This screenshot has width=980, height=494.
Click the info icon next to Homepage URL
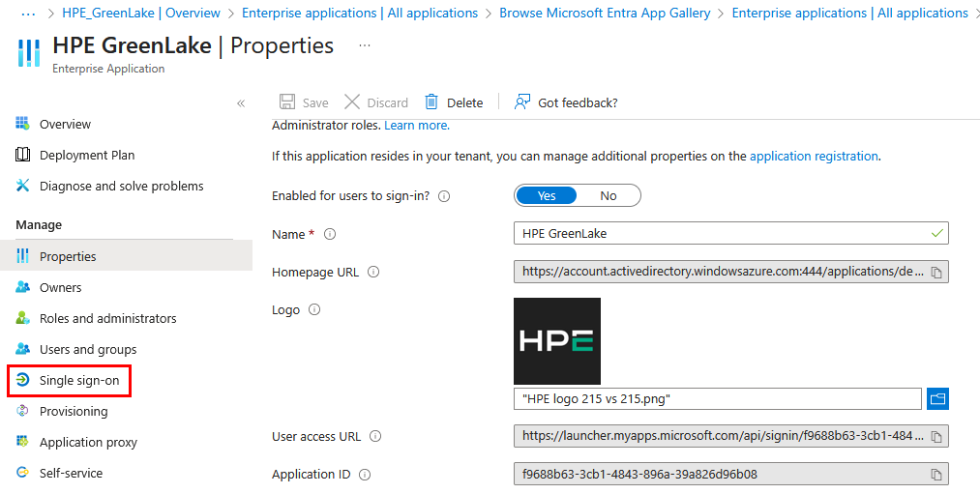click(373, 273)
